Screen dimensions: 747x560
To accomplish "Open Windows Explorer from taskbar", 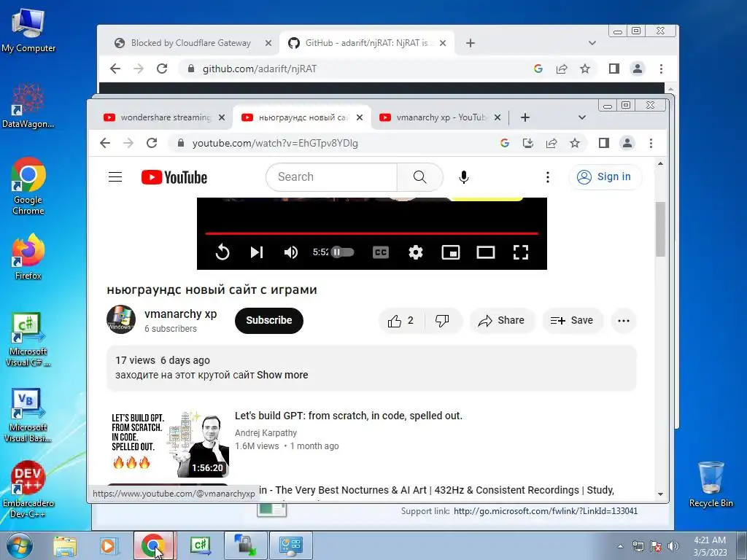I will point(65,545).
